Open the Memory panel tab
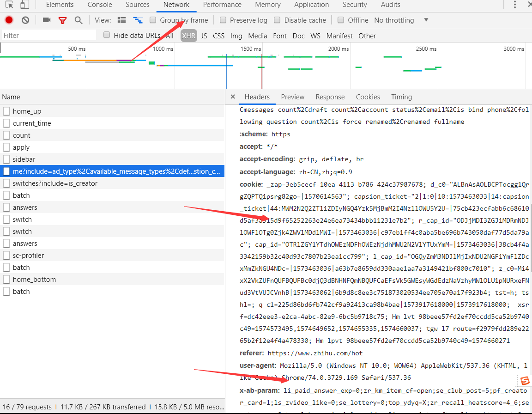Screen dimensions: 532x414 pos(268,5)
